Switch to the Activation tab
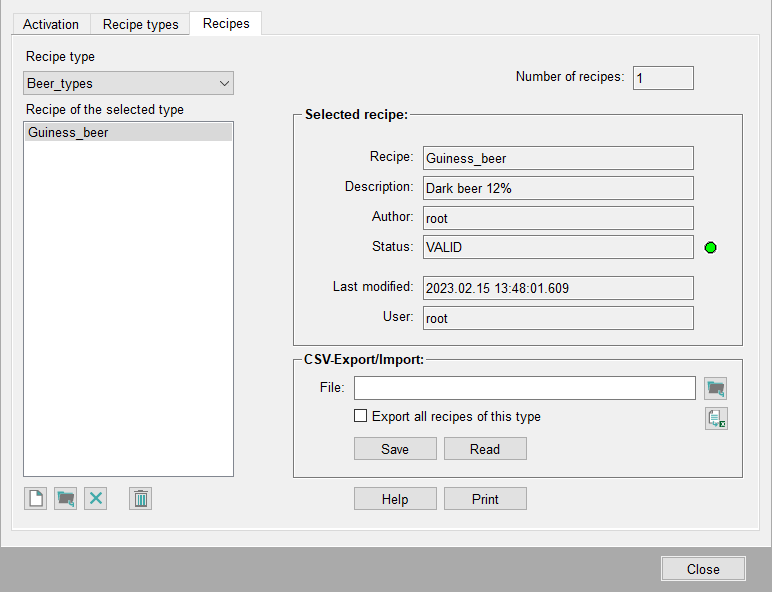 pos(51,24)
